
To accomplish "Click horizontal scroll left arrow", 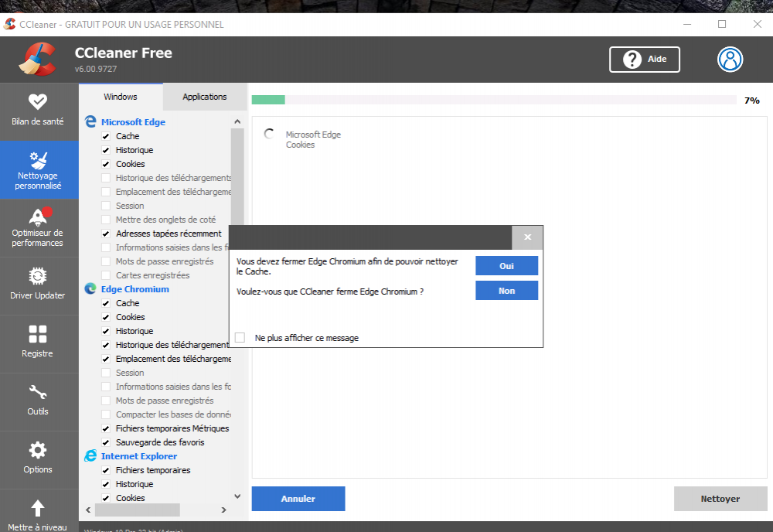I will (88, 510).
